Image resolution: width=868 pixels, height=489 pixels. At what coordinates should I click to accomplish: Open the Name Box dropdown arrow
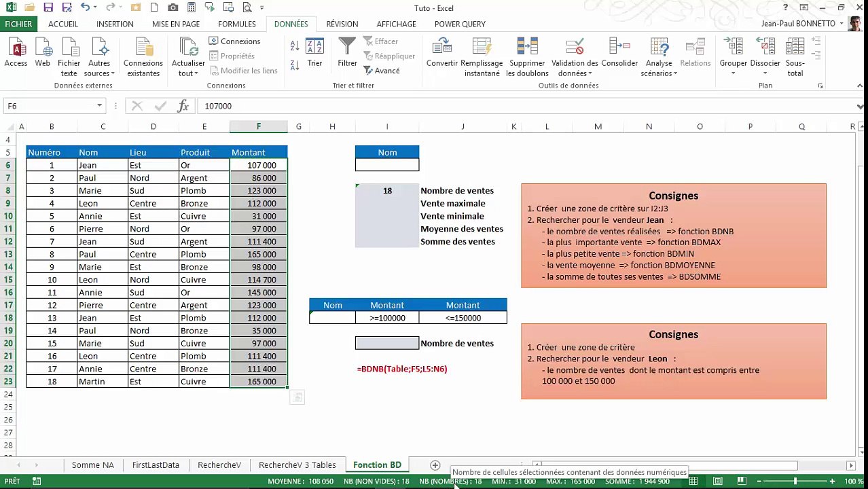pos(100,106)
